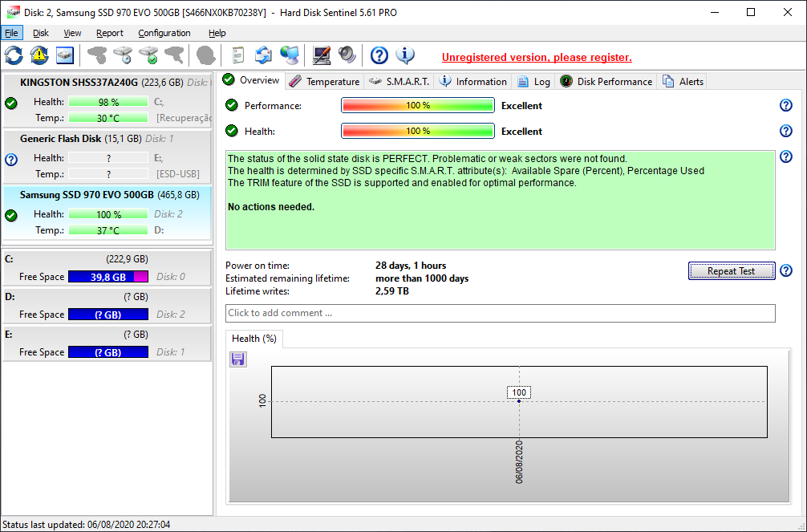Click the help icon beside status text box
The width and height of the screenshot is (807, 532).
786,156
